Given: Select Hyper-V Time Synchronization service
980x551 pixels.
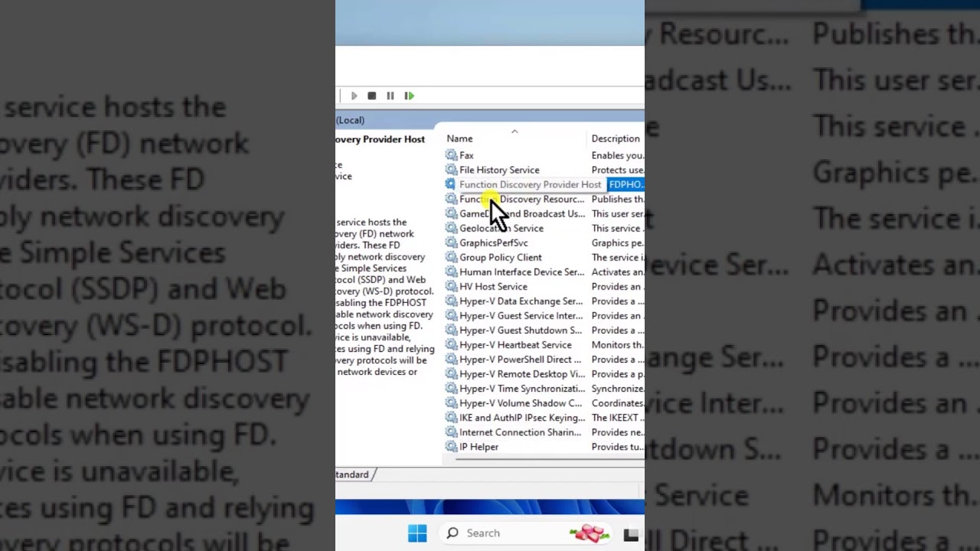Looking at the screenshot, I should point(522,388).
